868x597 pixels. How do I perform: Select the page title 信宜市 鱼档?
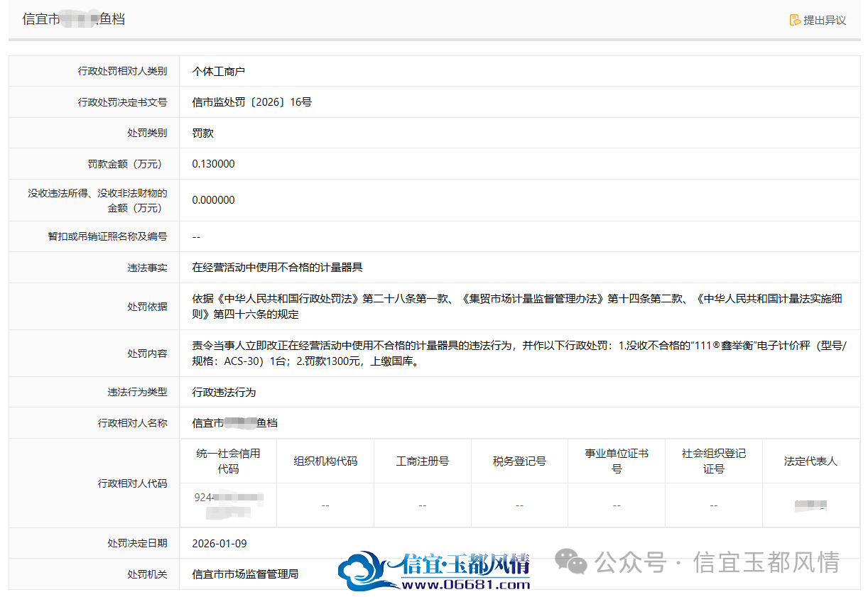(74, 19)
